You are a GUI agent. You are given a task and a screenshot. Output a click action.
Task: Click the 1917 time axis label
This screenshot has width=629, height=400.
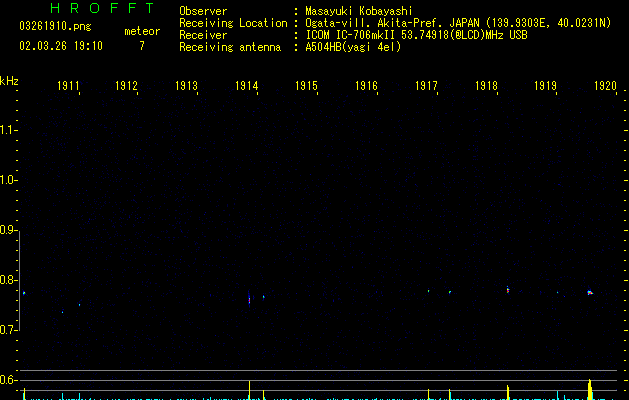click(x=426, y=86)
